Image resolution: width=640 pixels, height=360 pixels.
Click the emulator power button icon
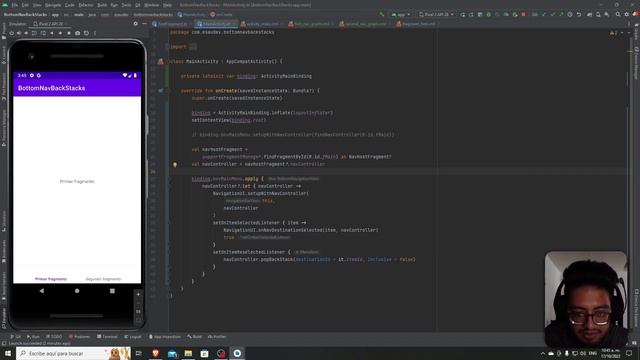point(11,33)
